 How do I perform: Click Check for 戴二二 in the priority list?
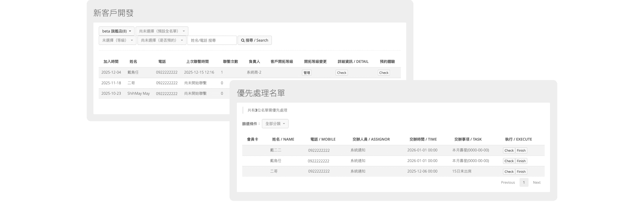[509, 150]
